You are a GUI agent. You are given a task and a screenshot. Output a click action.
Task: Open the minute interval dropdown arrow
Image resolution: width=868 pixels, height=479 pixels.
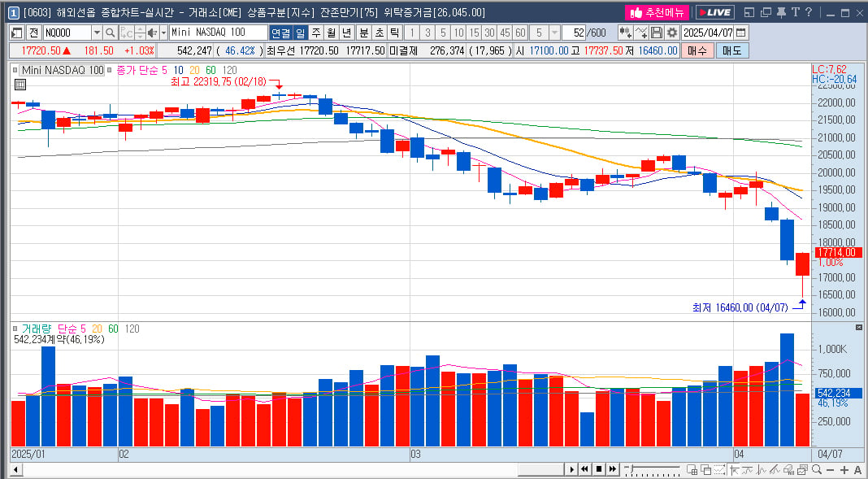(x=554, y=33)
